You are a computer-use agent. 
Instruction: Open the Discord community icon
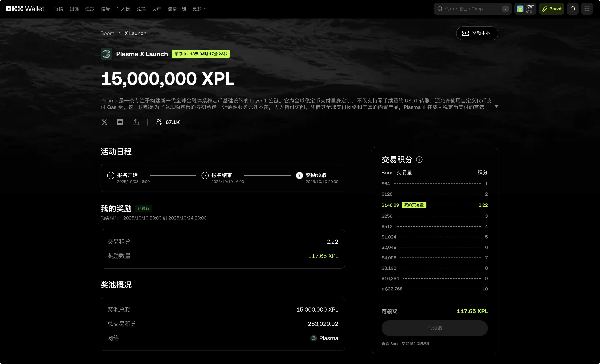click(x=120, y=122)
